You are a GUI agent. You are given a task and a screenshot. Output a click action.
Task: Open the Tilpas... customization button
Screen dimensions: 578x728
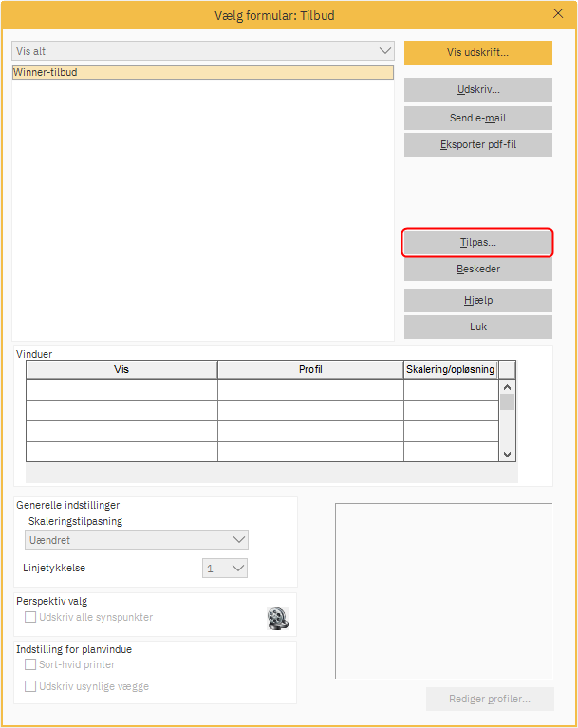point(478,242)
